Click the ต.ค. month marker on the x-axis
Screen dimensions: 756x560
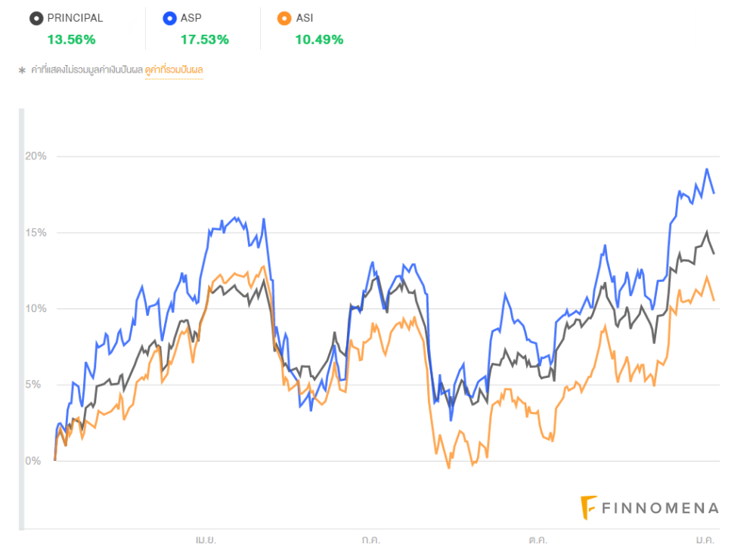(538, 540)
